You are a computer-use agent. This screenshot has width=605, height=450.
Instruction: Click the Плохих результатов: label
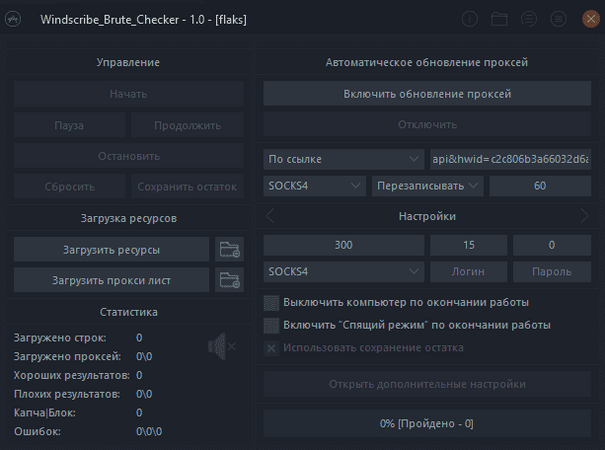(67, 394)
